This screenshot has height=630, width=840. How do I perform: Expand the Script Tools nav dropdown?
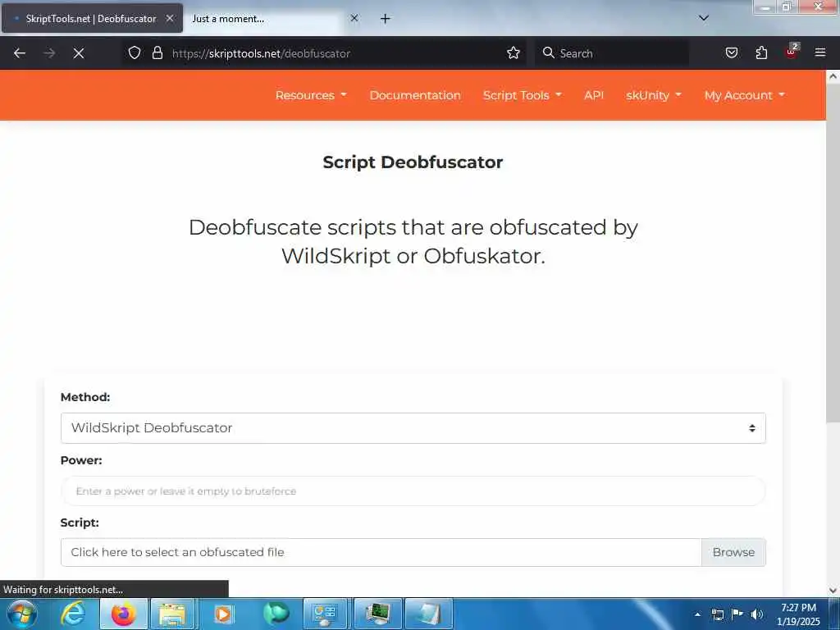[x=523, y=95]
